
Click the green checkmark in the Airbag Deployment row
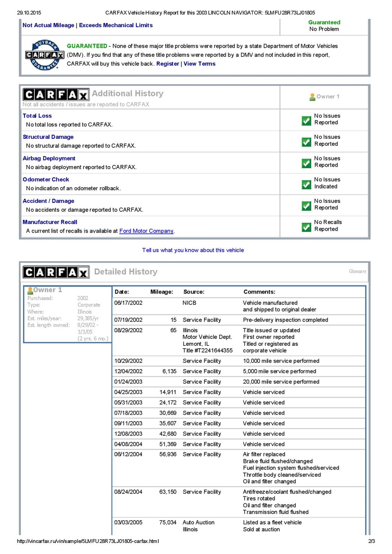pyautogui.click(x=306, y=163)
